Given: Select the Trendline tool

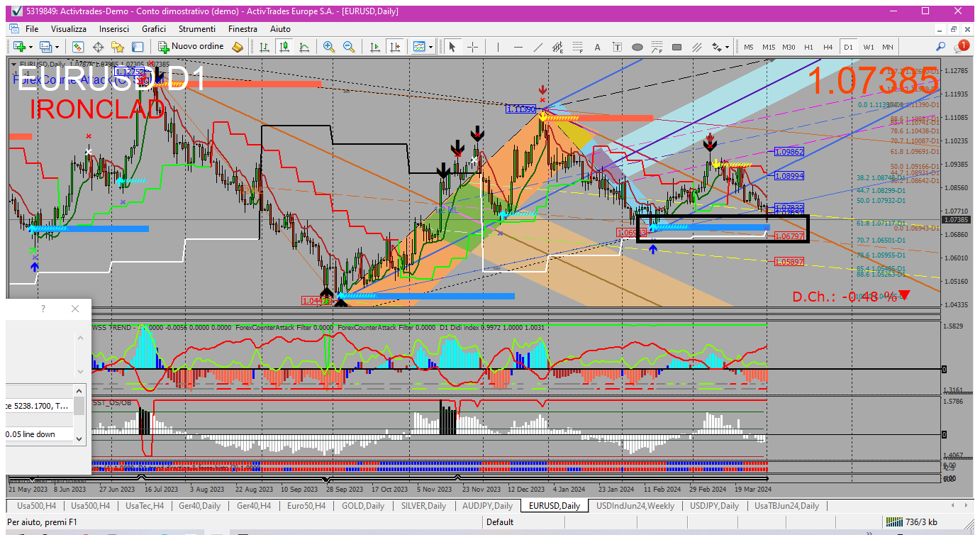Looking at the screenshot, I should (x=538, y=47).
